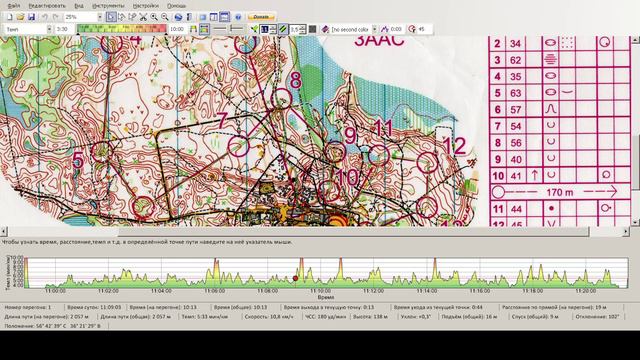
Task: Create a new document icon
Action: (x=9, y=17)
